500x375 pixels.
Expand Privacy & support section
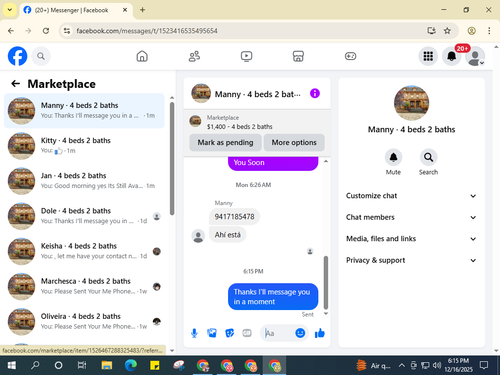[x=411, y=260]
